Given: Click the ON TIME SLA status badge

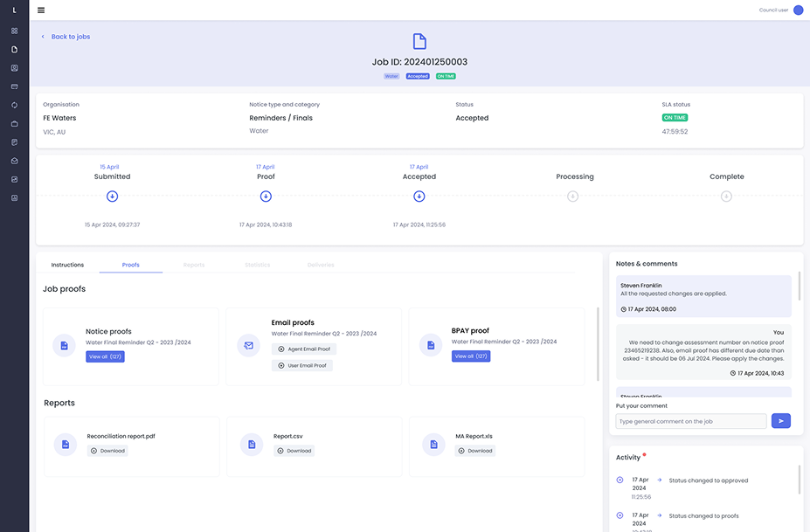Looking at the screenshot, I should (675, 118).
